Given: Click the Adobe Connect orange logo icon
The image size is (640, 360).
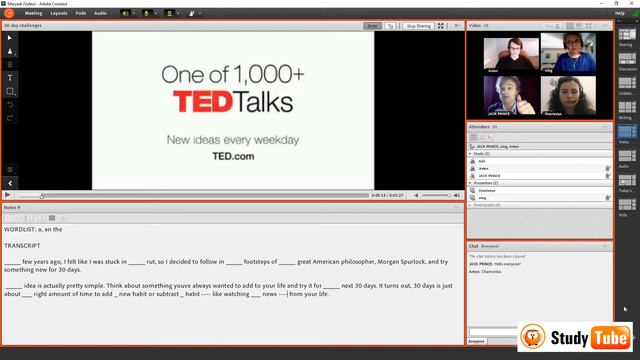Looking at the screenshot, I should pyautogui.click(x=9, y=13).
